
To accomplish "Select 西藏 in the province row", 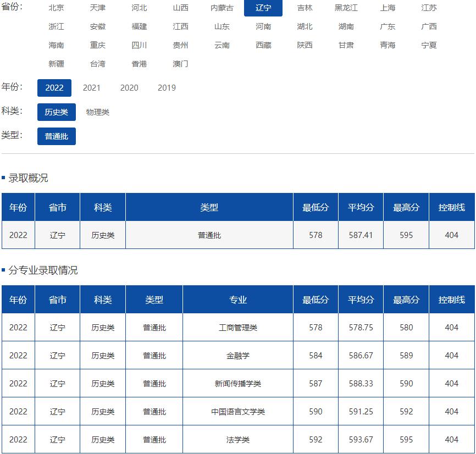I will tap(264, 45).
